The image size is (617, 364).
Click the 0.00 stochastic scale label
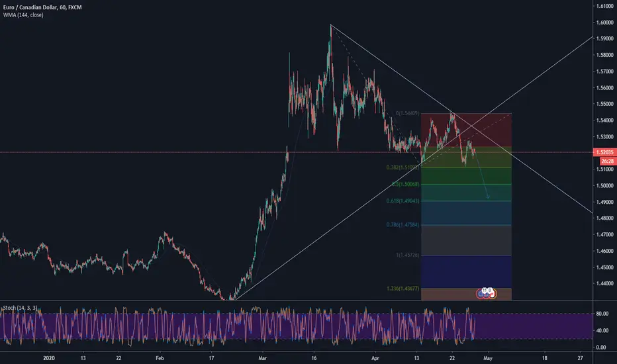click(x=601, y=347)
